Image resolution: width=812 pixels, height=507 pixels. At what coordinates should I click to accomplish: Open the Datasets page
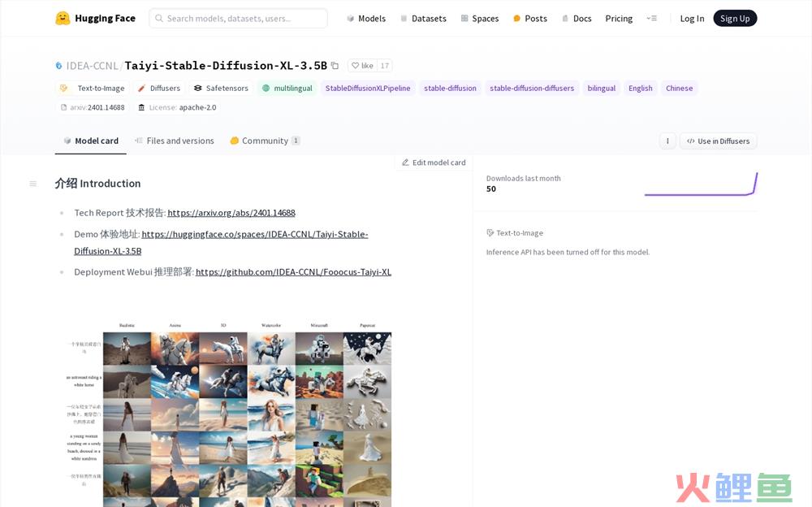tap(423, 18)
